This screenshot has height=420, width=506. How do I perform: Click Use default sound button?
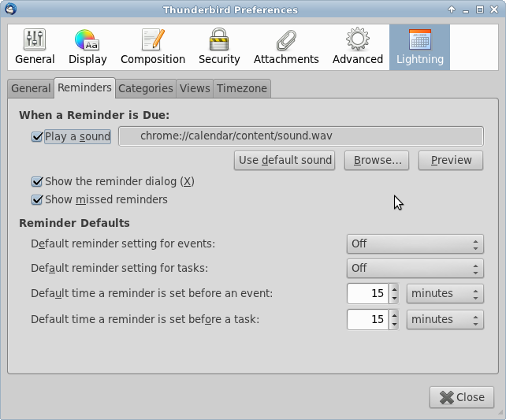pos(285,160)
